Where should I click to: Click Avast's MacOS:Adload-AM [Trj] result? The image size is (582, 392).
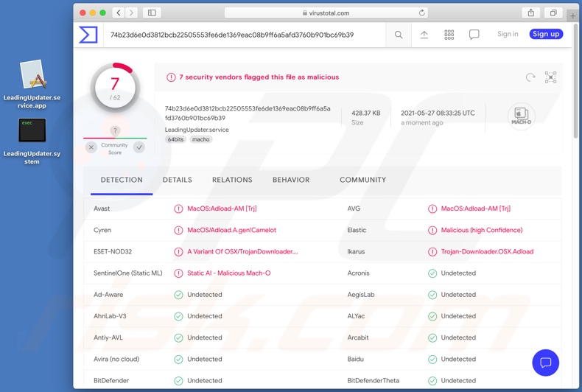(x=222, y=209)
